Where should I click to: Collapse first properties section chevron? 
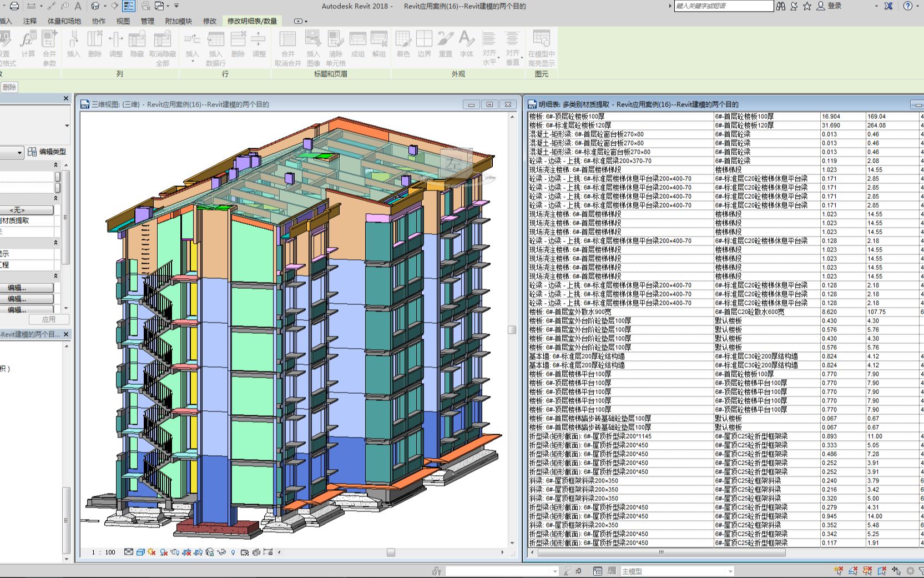click(55, 165)
